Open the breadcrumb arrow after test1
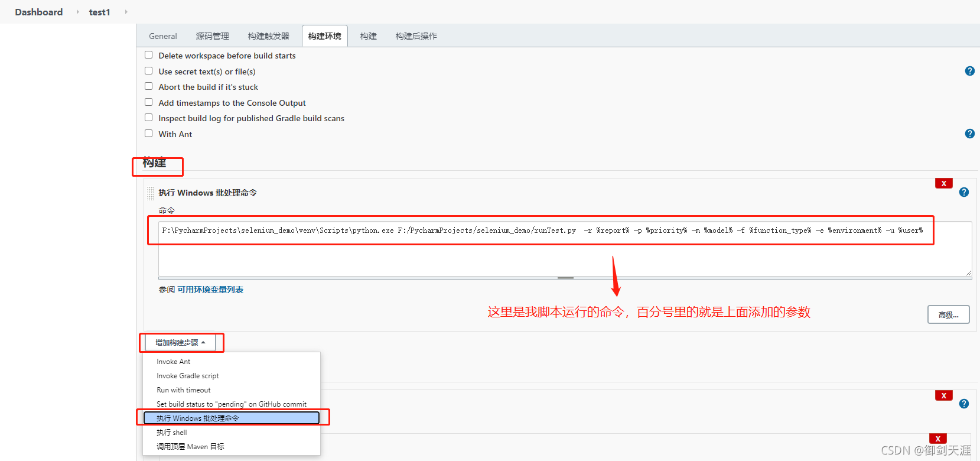Screen dimensions: 980x461 pos(126,12)
